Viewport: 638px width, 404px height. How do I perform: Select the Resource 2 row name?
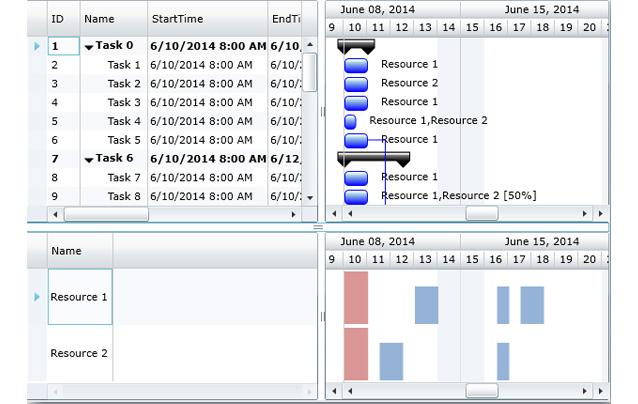pos(79,353)
